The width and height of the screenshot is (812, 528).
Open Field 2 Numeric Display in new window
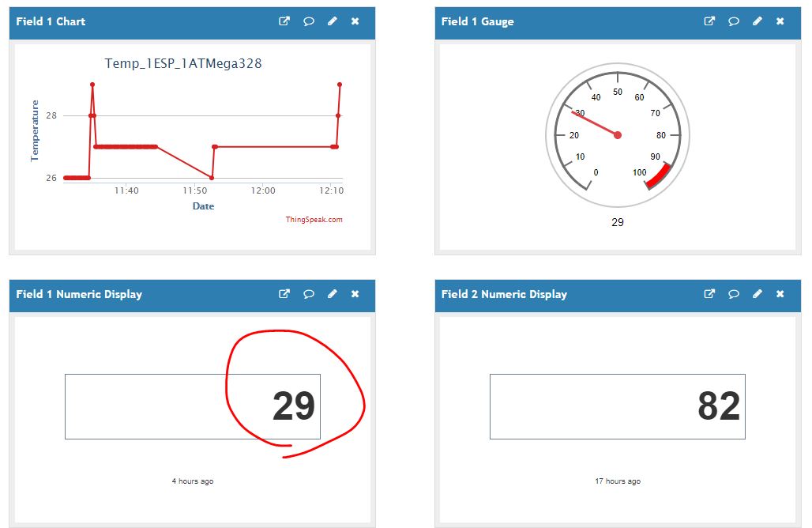click(x=709, y=294)
